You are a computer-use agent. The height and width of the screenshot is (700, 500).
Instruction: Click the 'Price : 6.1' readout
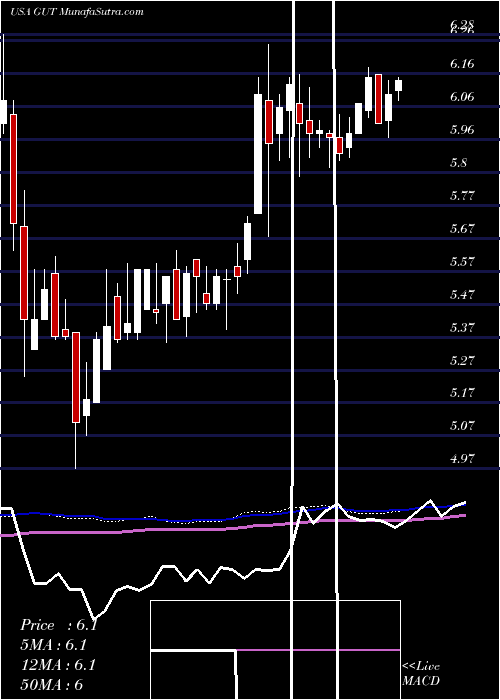point(59,625)
